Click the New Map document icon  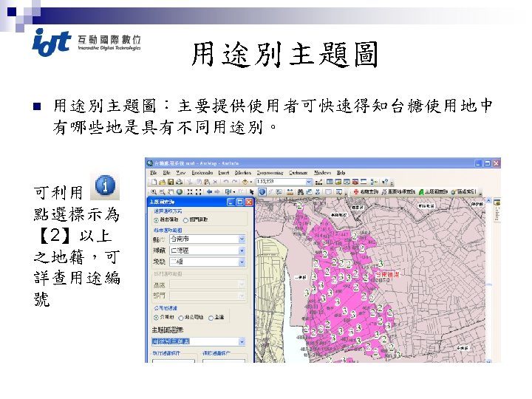coord(154,182)
